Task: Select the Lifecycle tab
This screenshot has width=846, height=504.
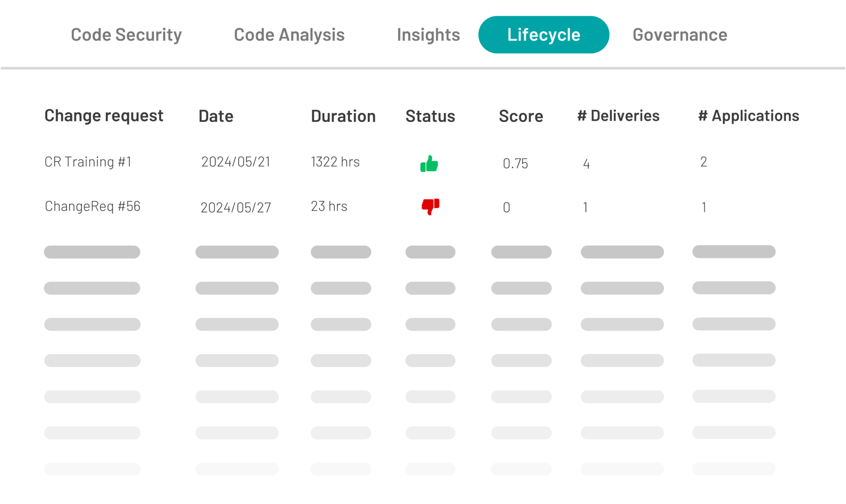Action: [543, 35]
